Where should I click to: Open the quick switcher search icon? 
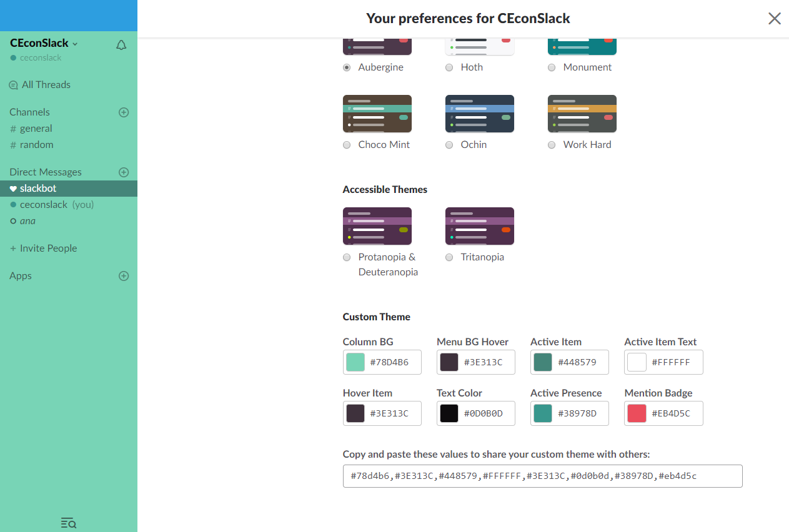click(x=69, y=523)
